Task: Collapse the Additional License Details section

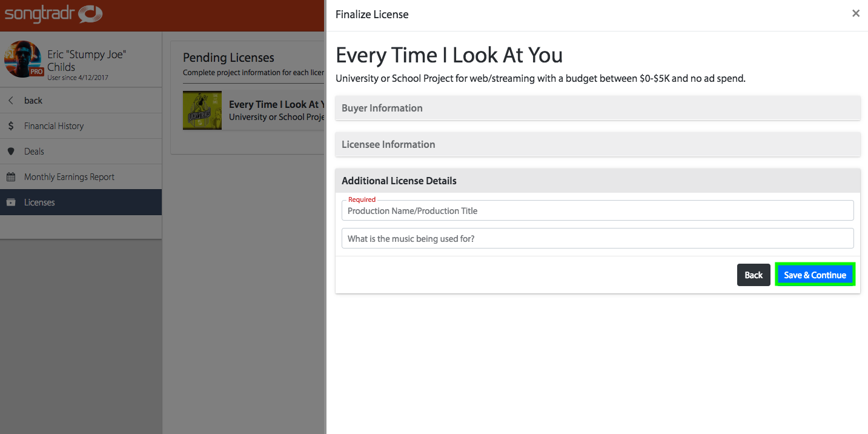Action: pos(598,181)
